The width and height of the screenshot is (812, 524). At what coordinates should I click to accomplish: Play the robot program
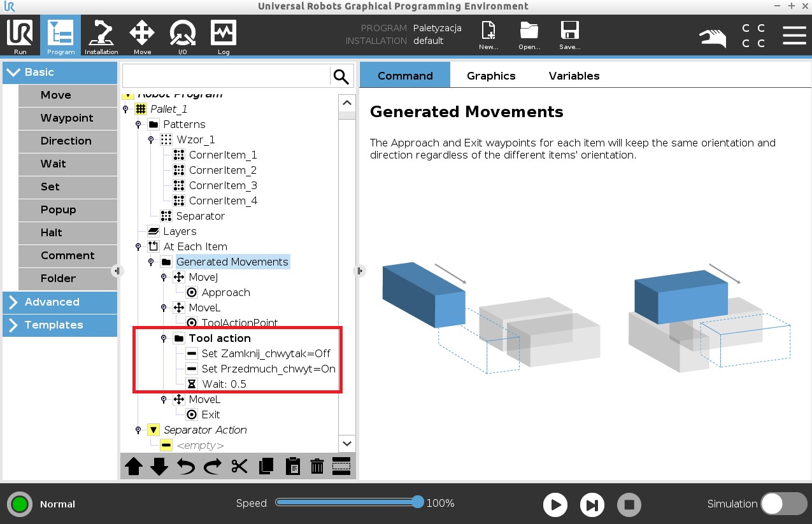coord(555,505)
